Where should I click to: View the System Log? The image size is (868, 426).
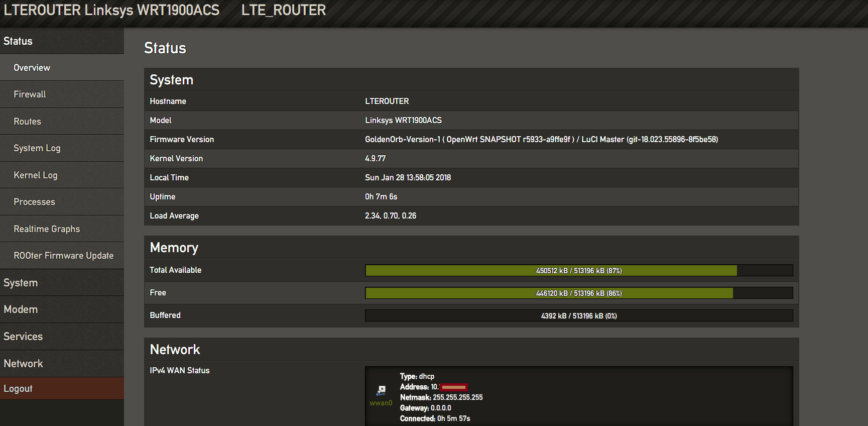(37, 148)
